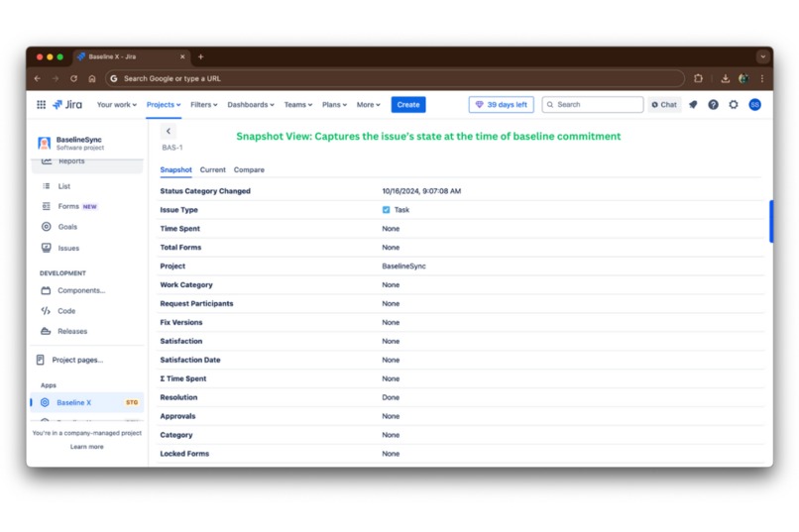Click the BaselineSync project avatar

[45, 143]
